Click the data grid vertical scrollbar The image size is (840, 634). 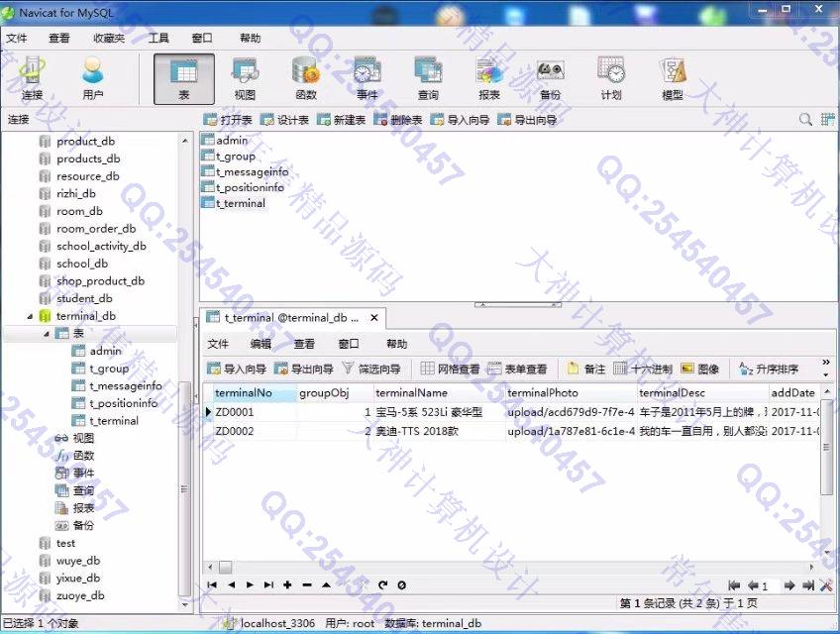click(x=826, y=448)
